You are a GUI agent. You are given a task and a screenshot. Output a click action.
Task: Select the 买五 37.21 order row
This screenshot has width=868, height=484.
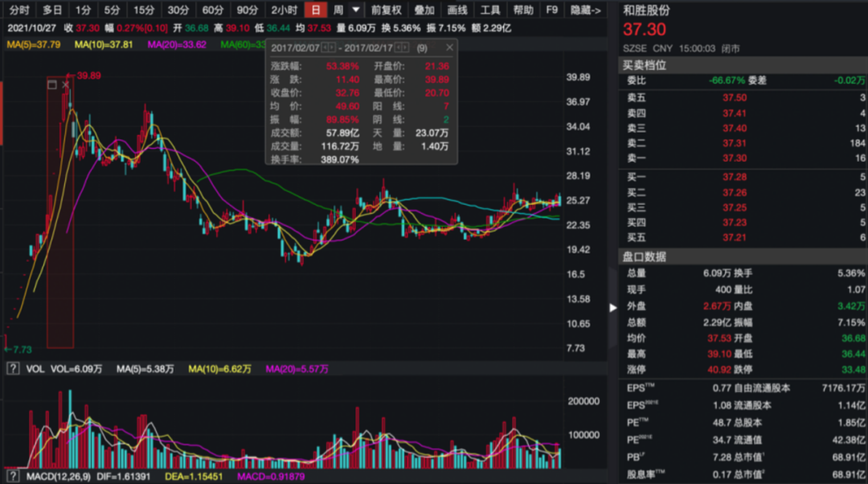click(x=743, y=237)
